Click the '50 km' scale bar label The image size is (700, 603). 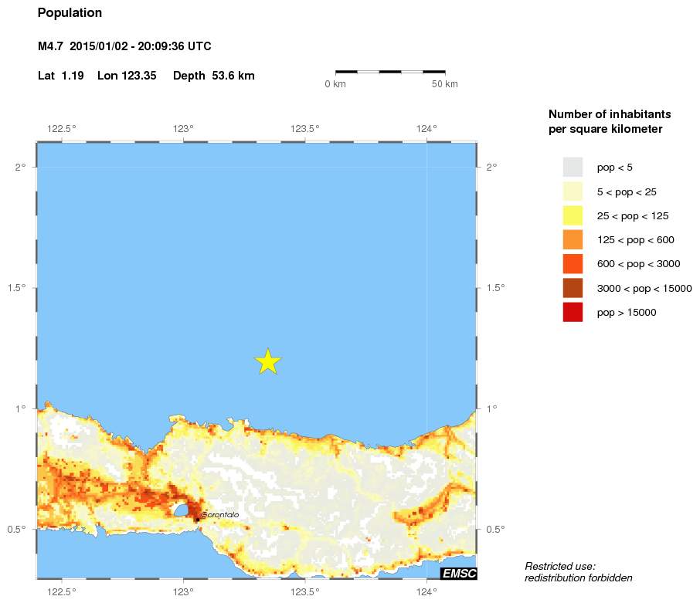click(444, 83)
